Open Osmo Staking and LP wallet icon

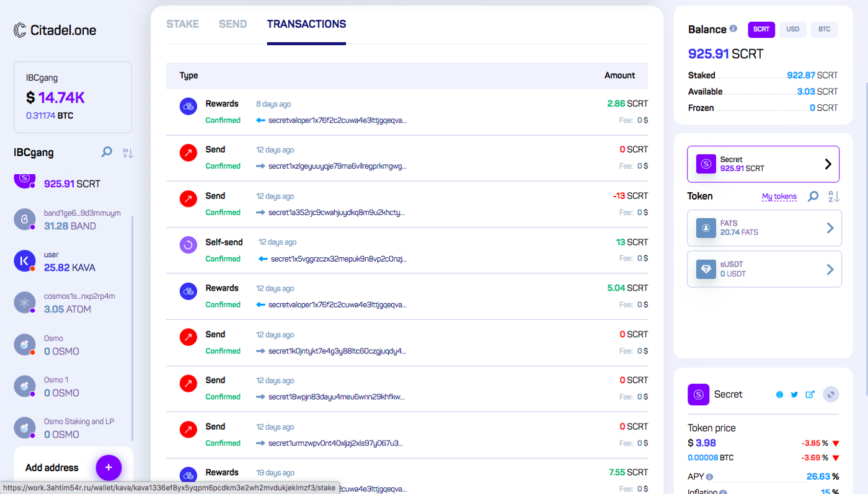(24, 428)
